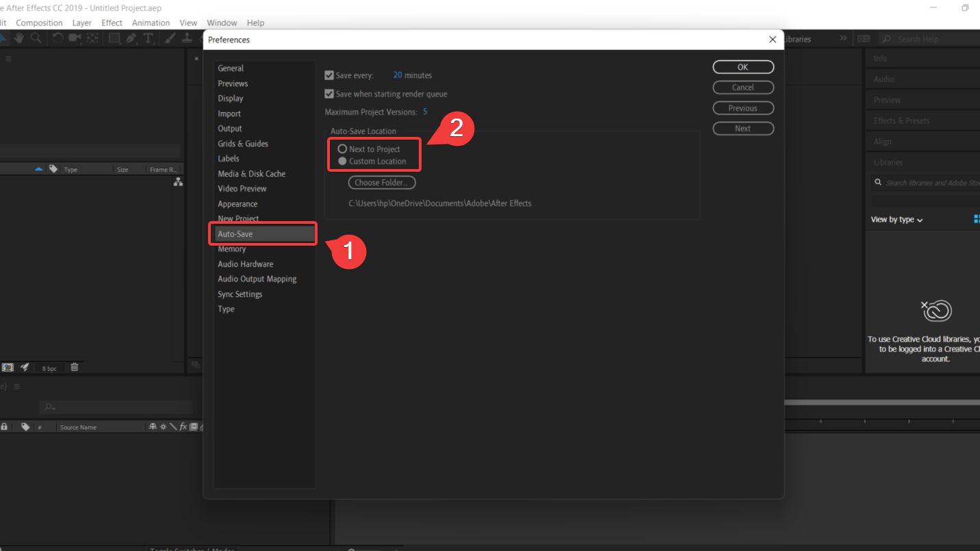980x551 pixels.
Task: Select the Clone Stamp tool
Action: (x=187, y=38)
